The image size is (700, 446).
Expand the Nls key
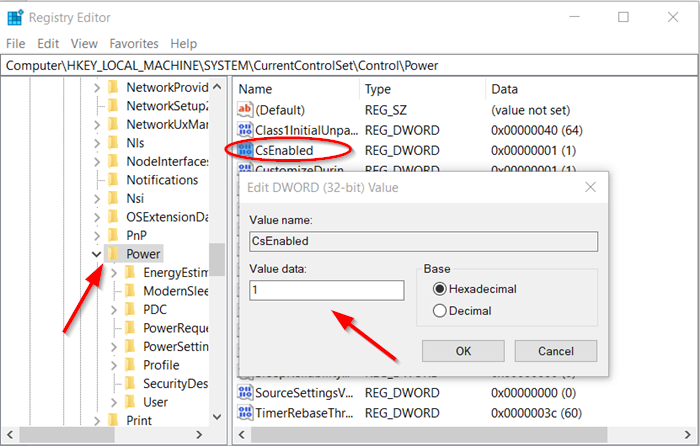[97, 143]
